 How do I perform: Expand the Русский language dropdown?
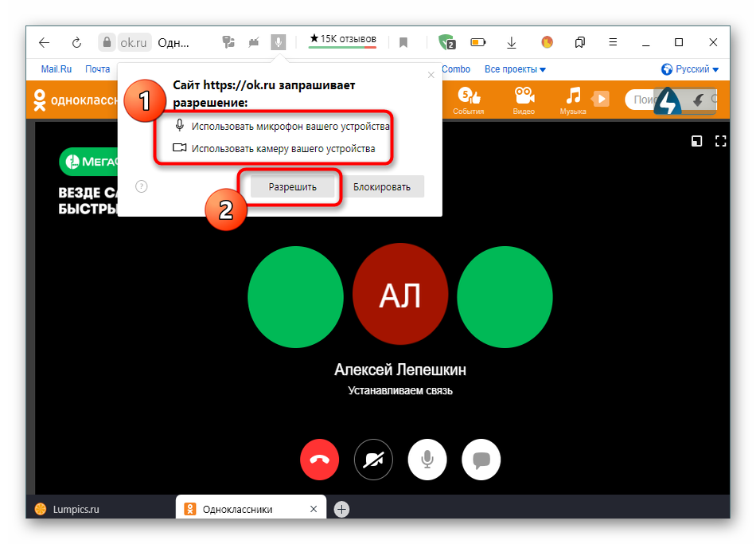pos(690,69)
